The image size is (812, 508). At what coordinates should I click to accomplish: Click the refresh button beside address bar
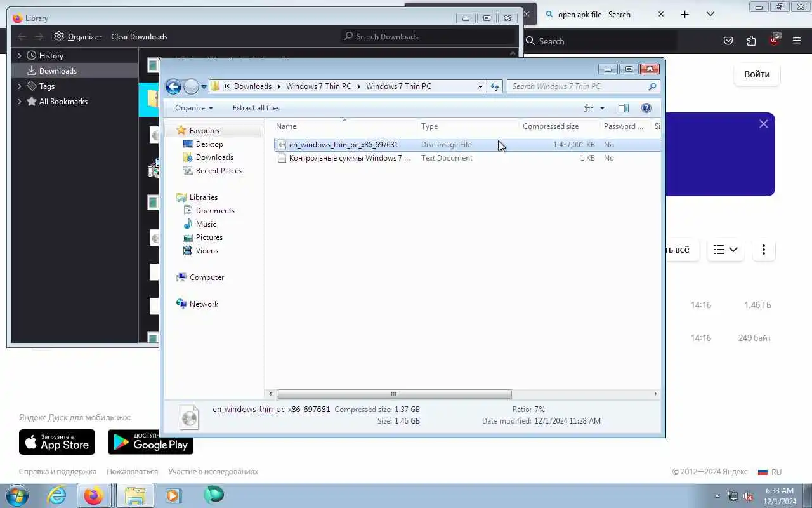tap(495, 86)
